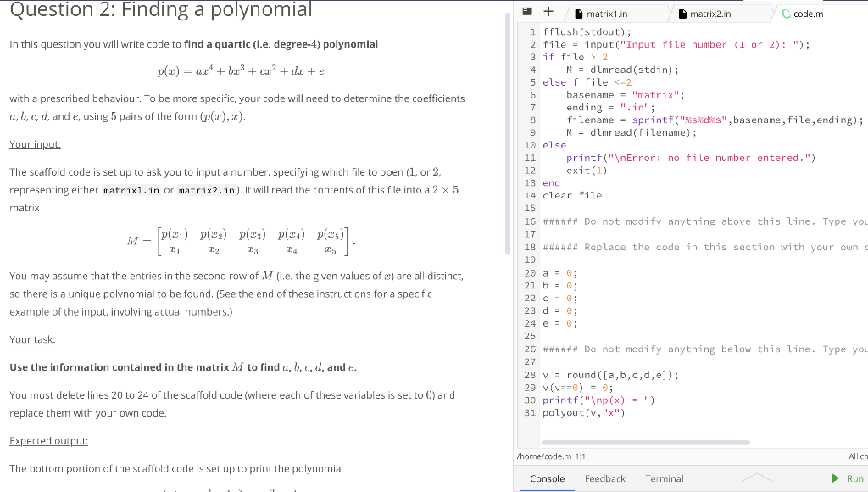Click the /home/code.m path in the status bar
The width and height of the screenshot is (868, 492).
pos(542,455)
